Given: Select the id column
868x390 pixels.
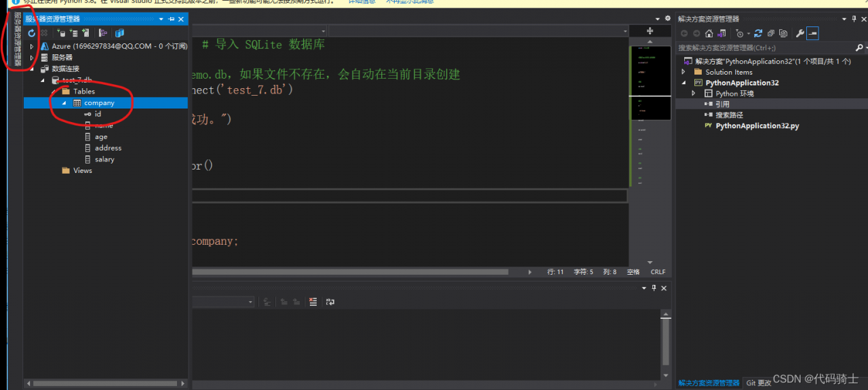Looking at the screenshot, I should pyautogui.click(x=98, y=114).
